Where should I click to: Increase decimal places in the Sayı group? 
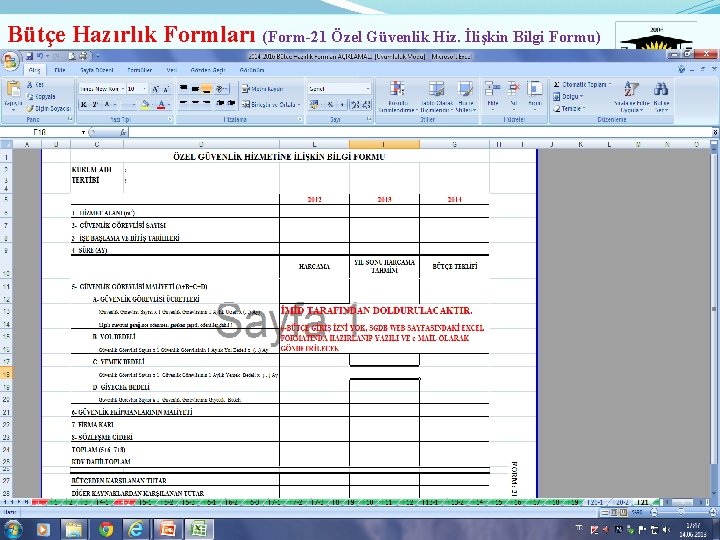tap(355, 105)
